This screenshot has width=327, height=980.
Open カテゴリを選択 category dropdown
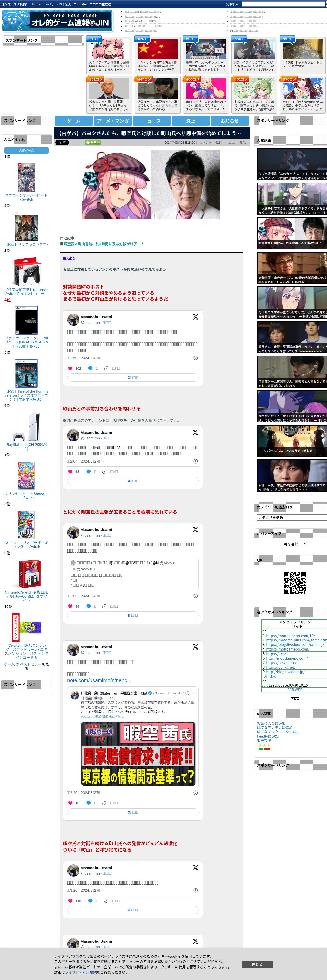click(x=292, y=517)
